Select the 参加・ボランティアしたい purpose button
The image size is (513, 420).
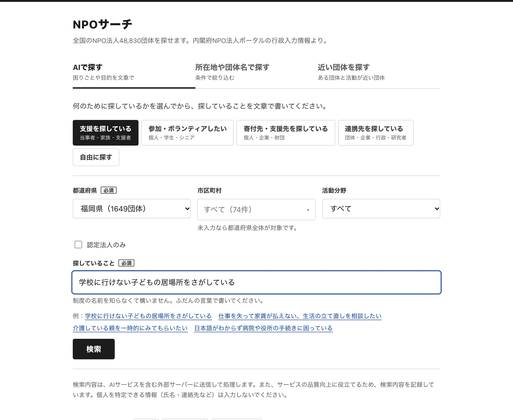(187, 133)
